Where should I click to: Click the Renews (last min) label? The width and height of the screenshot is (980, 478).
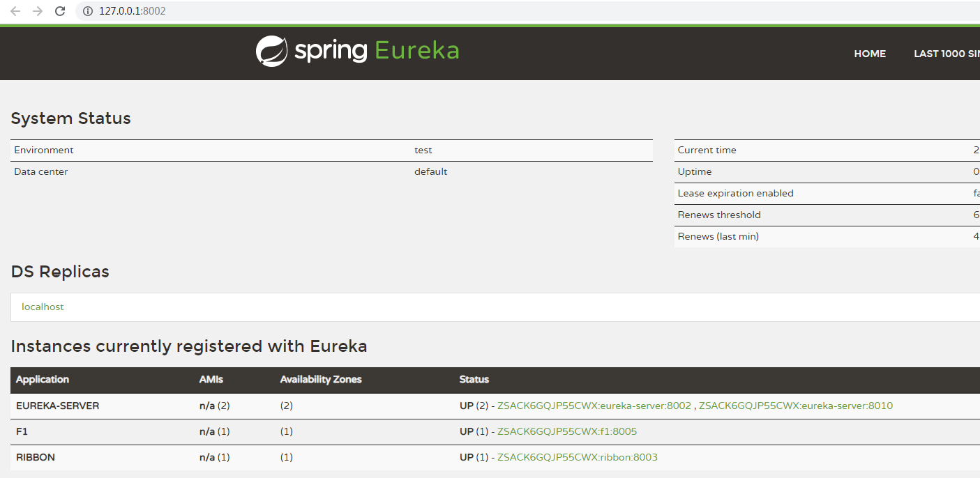pos(718,236)
